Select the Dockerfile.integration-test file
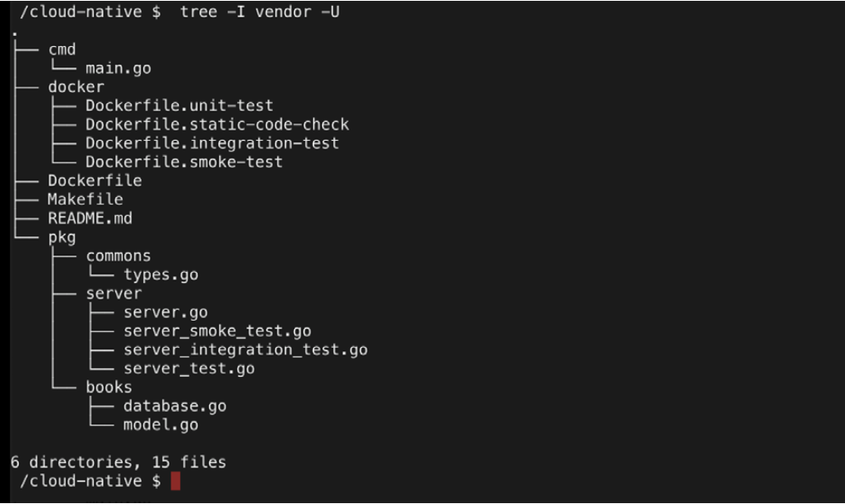This screenshot has width=845, height=504. pos(211,143)
